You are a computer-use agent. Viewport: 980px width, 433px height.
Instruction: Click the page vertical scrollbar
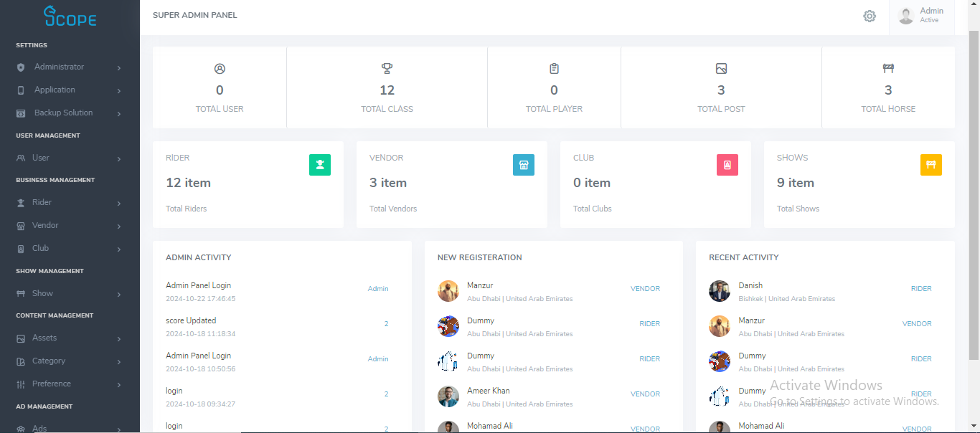tap(974, 194)
